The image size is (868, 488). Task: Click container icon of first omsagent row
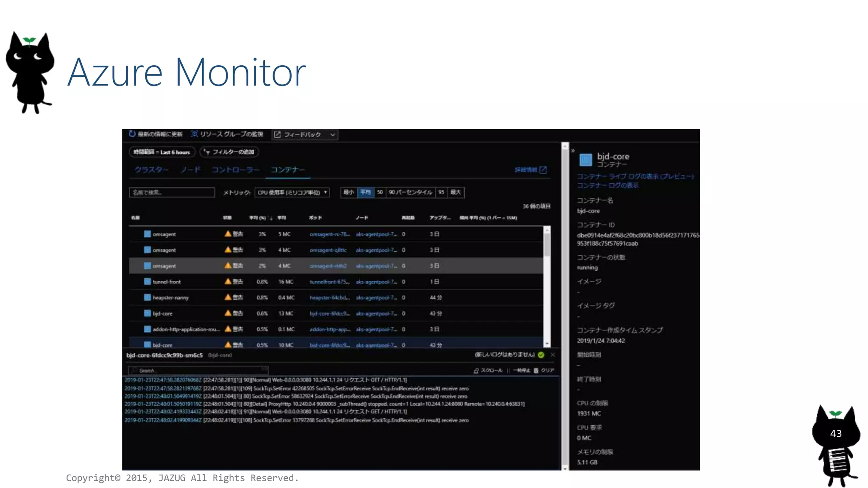(x=147, y=234)
